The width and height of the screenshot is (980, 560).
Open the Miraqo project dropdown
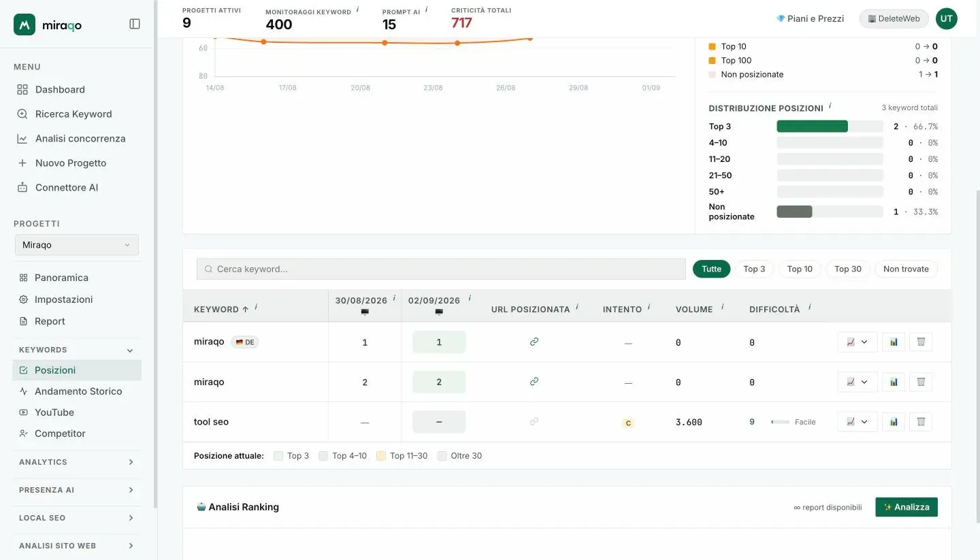[x=77, y=245]
